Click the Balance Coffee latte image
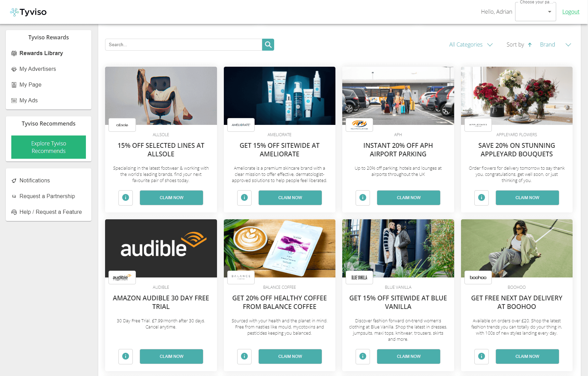588x376 pixels. coord(280,248)
